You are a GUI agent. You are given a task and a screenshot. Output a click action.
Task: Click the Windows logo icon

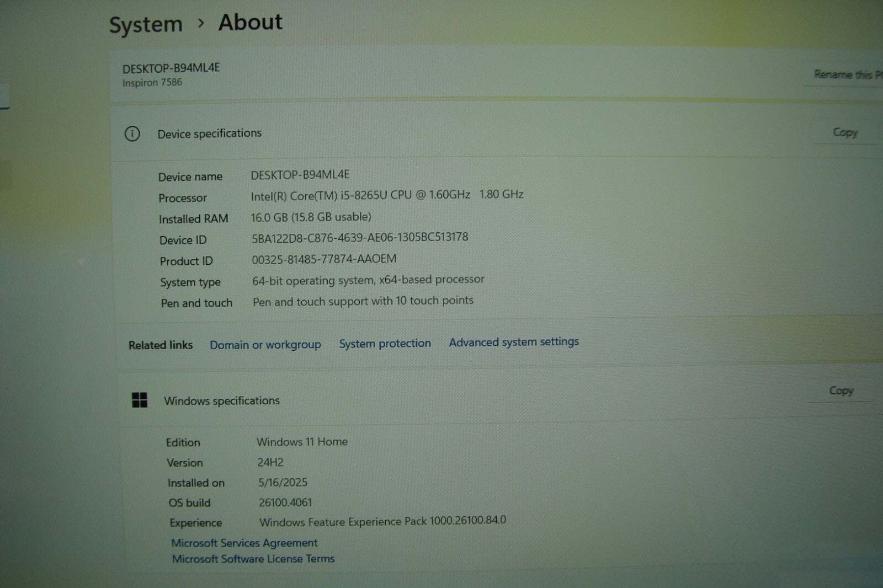click(x=140, y=400)
